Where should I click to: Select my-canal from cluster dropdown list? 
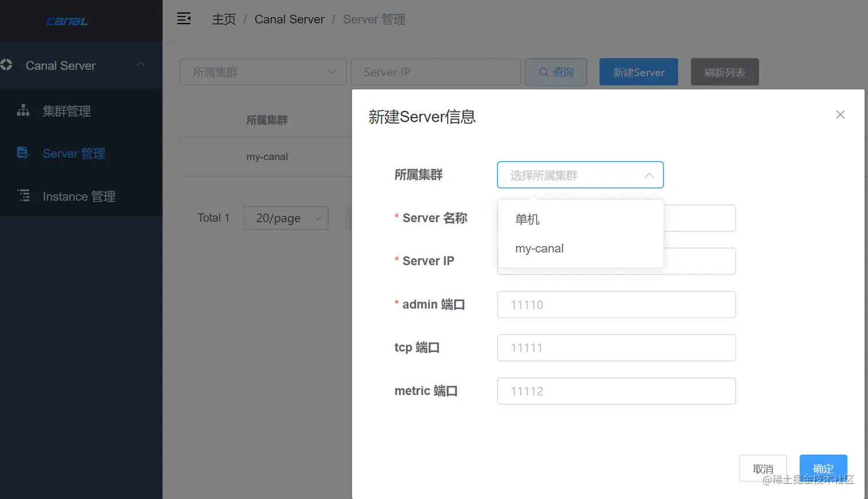click(581, 249)
